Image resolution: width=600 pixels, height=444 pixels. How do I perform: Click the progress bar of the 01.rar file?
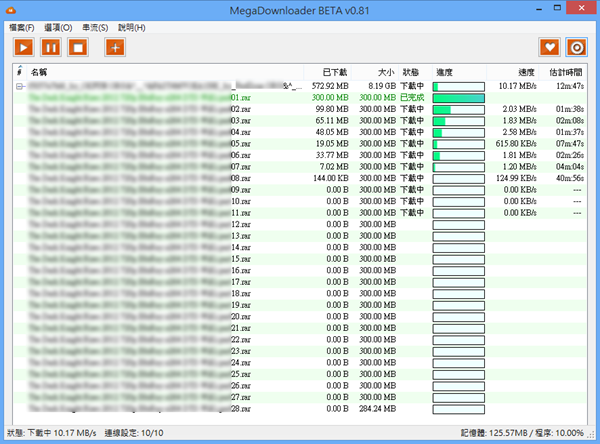[x=458, y=98]
